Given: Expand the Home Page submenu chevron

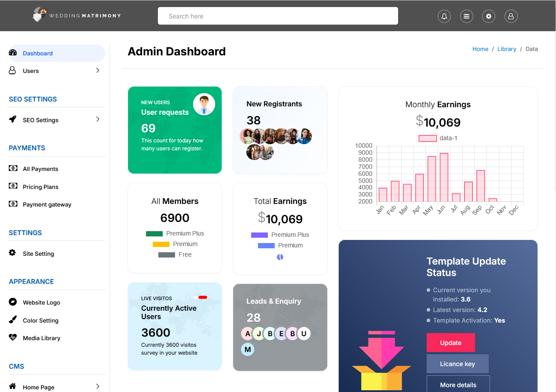Looking at the screenshot, I should coord(98,387).
